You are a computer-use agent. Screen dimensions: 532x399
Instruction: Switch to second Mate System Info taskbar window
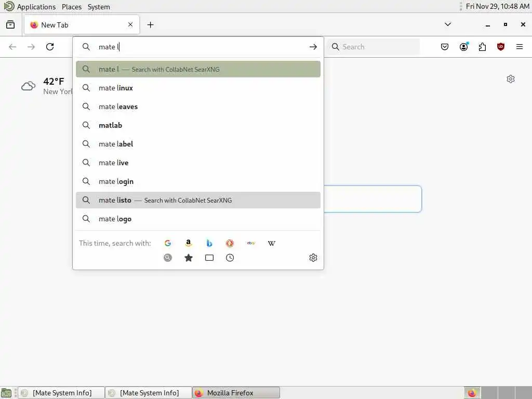coord(149,393)
